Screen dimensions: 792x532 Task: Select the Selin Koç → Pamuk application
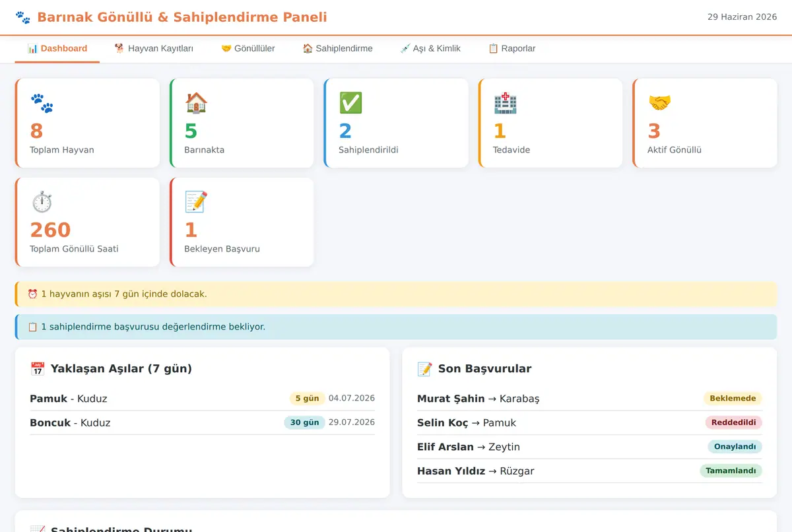pos(589,423)
